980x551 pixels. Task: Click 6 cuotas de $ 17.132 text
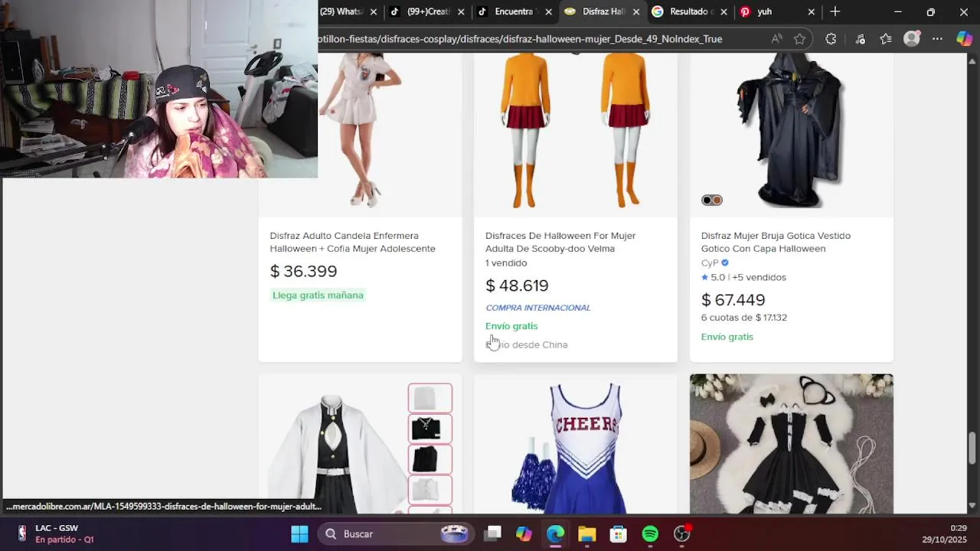click(744, 318)
